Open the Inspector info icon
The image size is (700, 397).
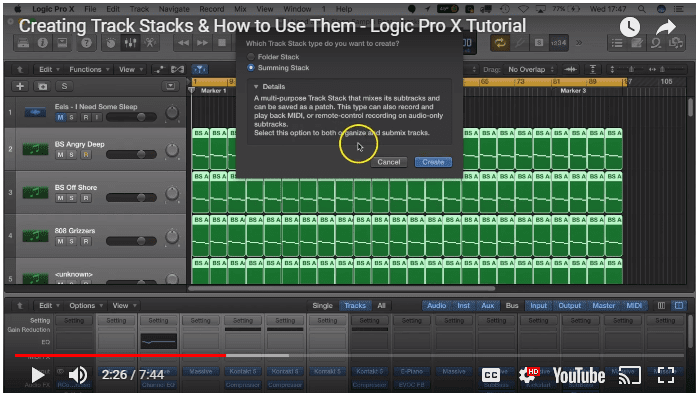click(43, 43)
